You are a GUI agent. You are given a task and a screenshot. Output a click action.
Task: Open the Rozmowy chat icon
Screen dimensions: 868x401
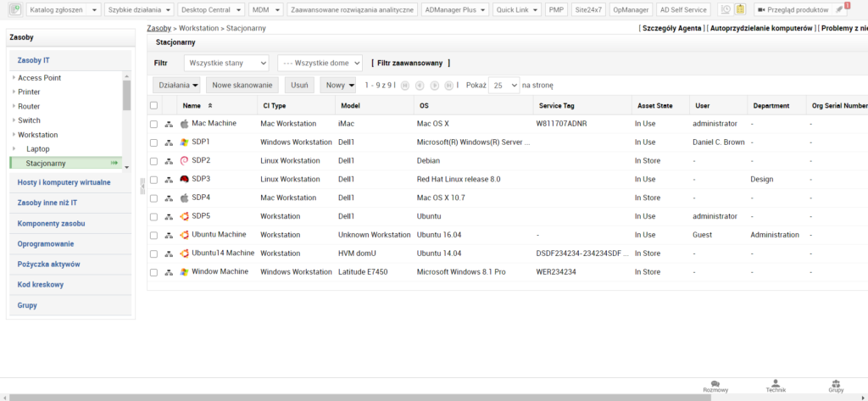coord(716,384)
